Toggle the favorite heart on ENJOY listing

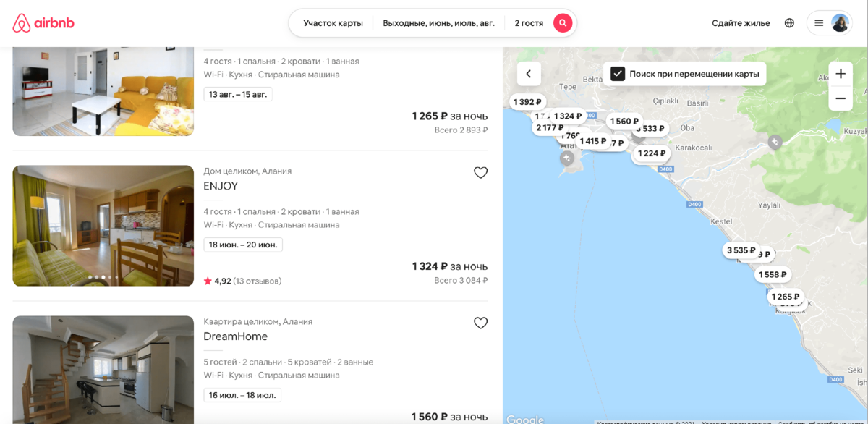coord(480,172)
